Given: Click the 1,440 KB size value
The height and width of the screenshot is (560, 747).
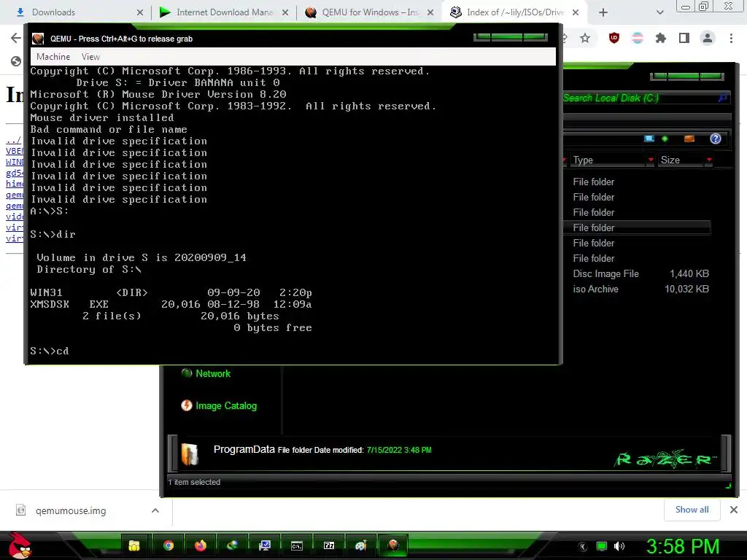Looking at the screenshot, I should click(x=689, y=274).
